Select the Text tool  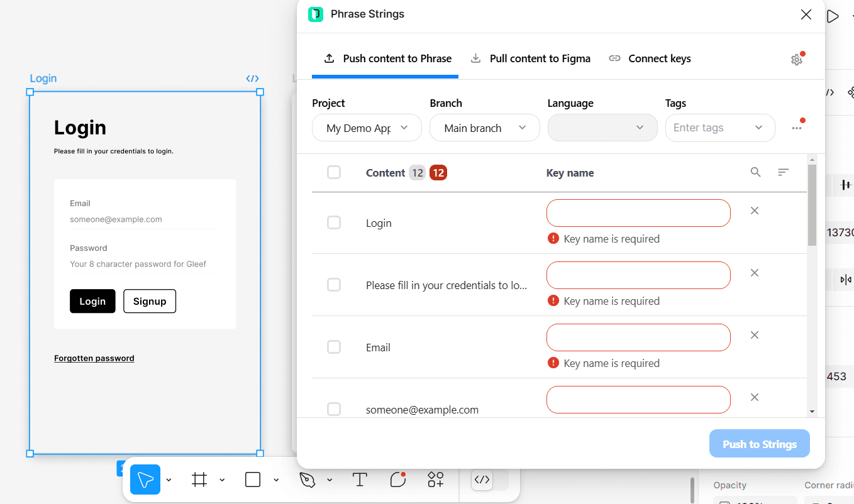click(x=360, y=480)
